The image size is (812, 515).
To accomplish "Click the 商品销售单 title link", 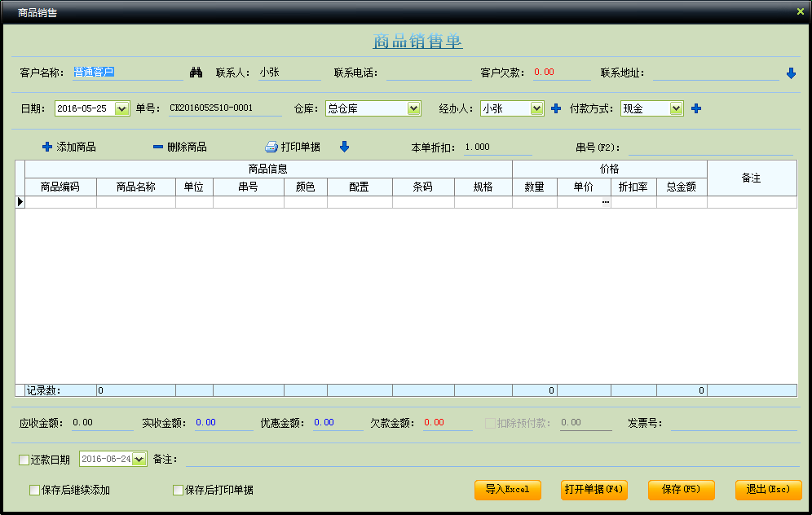I will [417, 41].
